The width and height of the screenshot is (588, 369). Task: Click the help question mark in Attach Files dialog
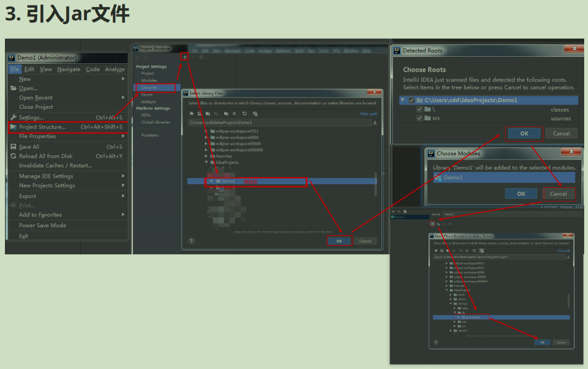pos(436,342)
